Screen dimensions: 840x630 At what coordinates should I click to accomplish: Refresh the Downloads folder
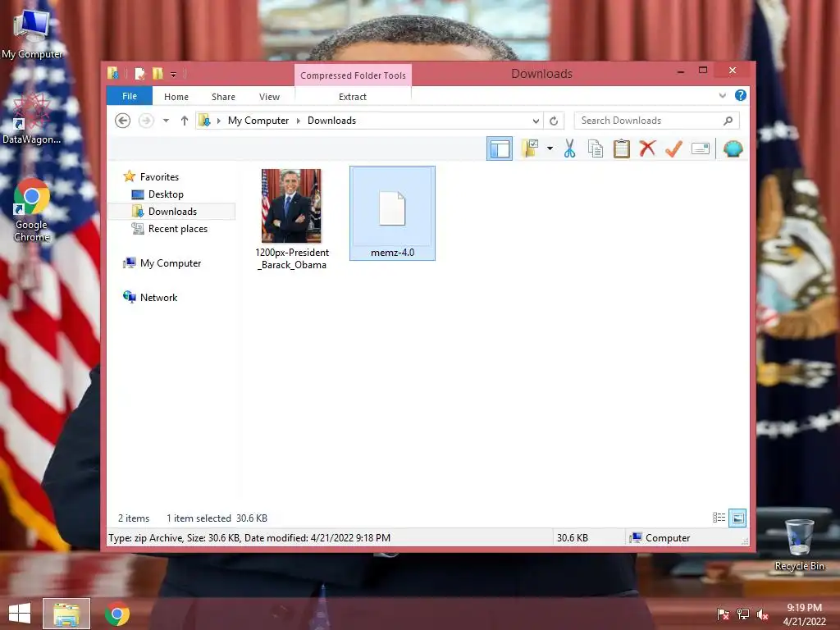(554, 121)
